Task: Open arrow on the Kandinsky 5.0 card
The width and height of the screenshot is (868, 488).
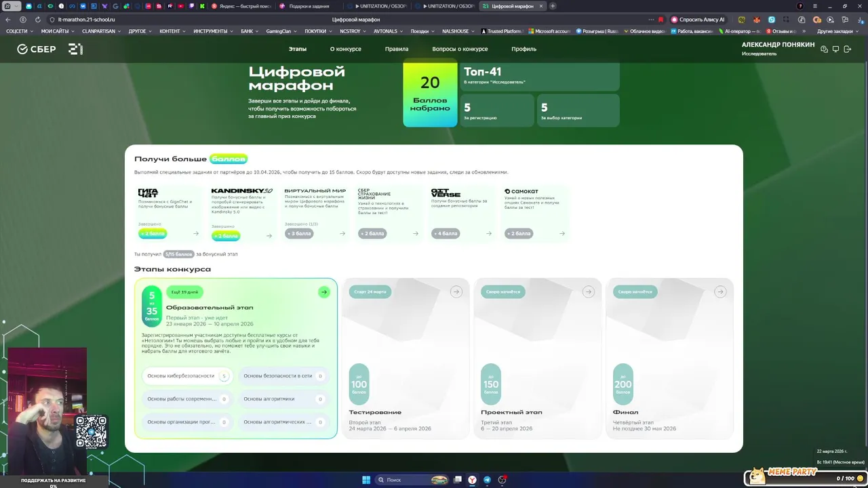Action: (269, 236)
